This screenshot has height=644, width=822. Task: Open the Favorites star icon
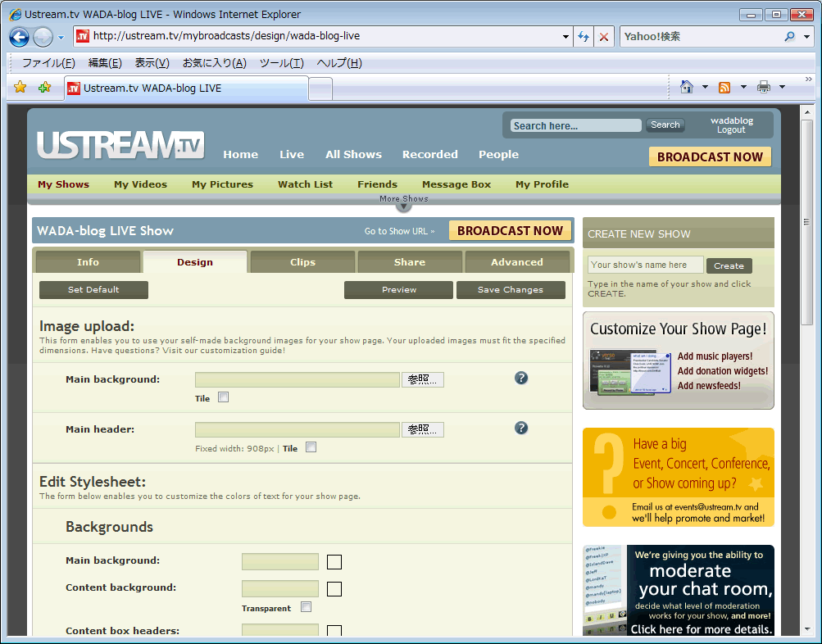click(20, 88)
